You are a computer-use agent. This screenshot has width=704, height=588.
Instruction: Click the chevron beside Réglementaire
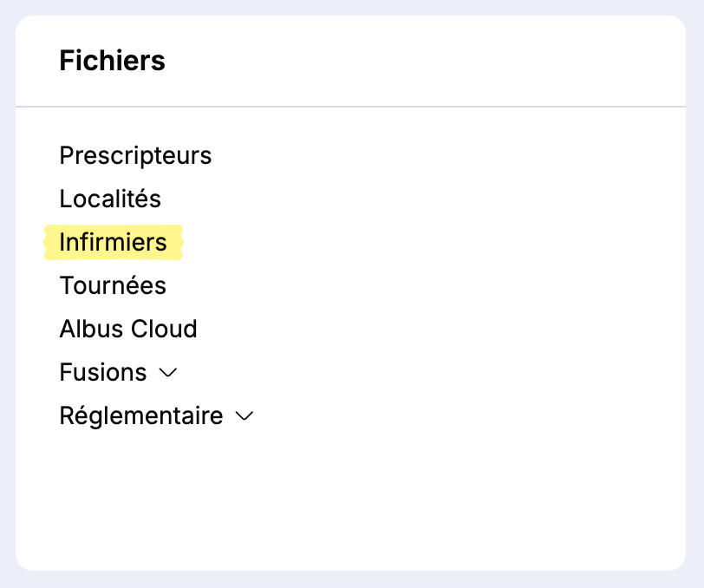[244, 417]
